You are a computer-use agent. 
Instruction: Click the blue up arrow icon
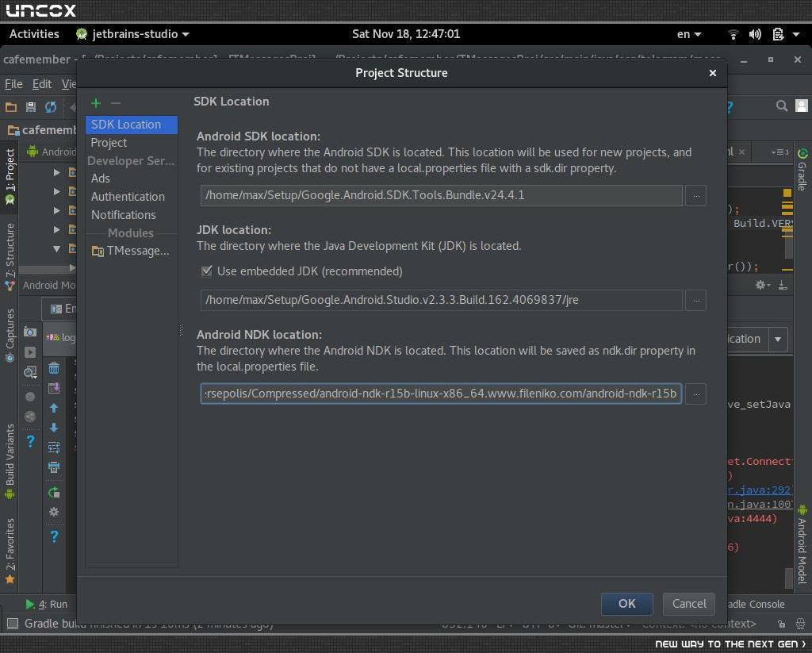pyautogui.click(x=54, y=408)
